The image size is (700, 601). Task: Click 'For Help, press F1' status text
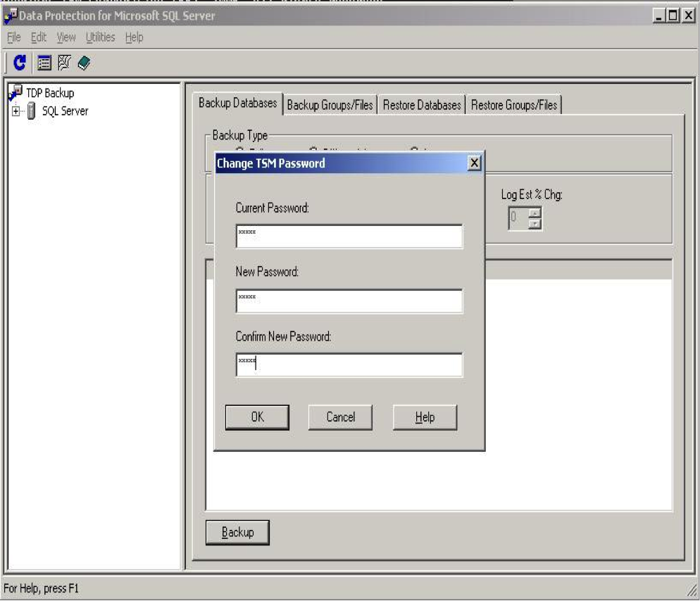41,588
